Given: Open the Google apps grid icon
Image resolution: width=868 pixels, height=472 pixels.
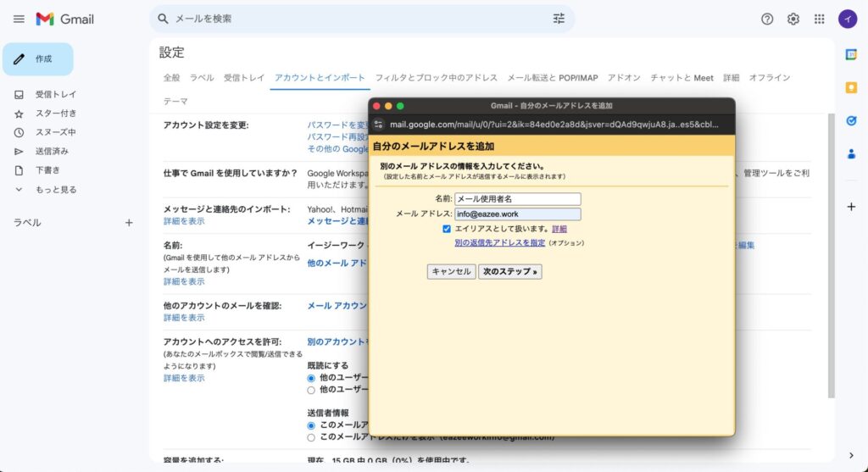Looking at the screenshot, I should (820, 19).
